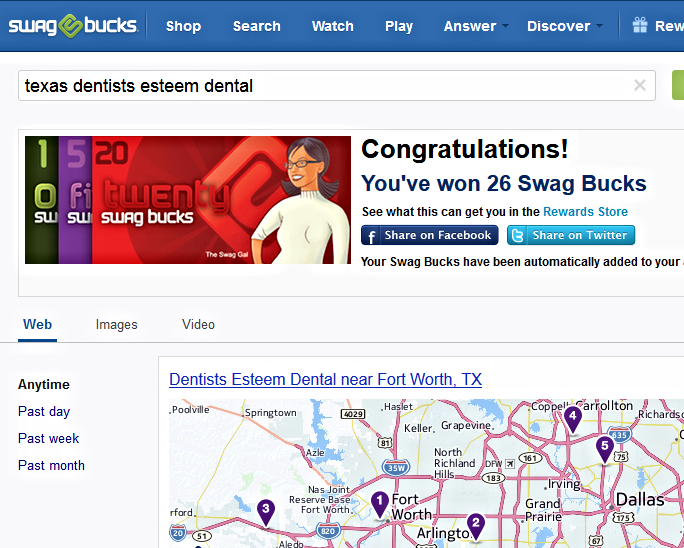Click the Dallas label on the map
This screenshot has width=684, height=548.
[640, 500]
